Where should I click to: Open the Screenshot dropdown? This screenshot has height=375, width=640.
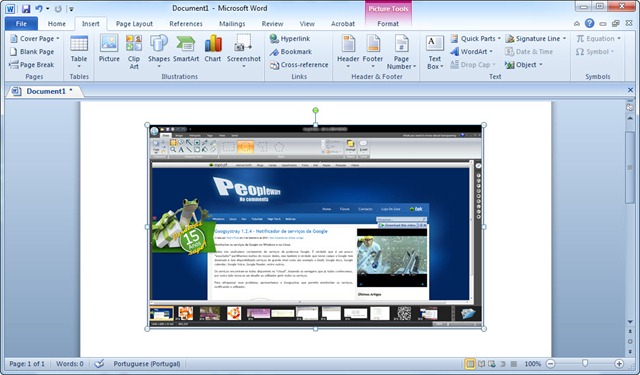tap(244, 51)
